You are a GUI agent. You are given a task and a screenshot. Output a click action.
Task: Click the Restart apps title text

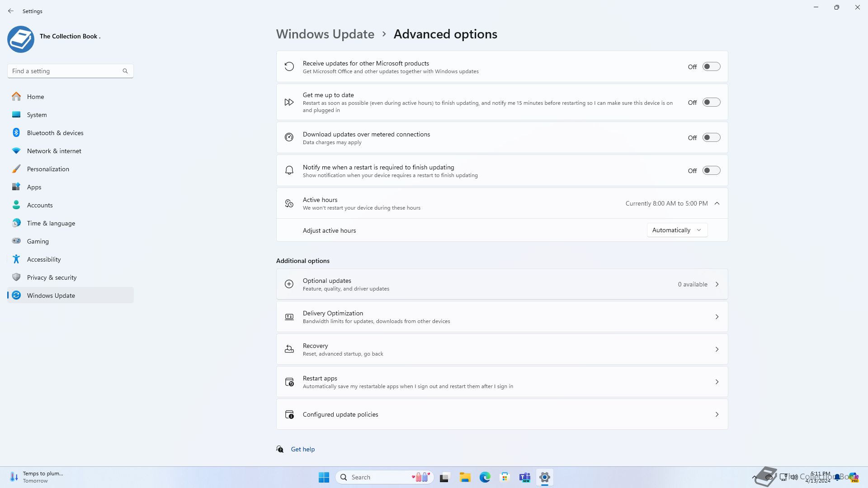point(320,378)
